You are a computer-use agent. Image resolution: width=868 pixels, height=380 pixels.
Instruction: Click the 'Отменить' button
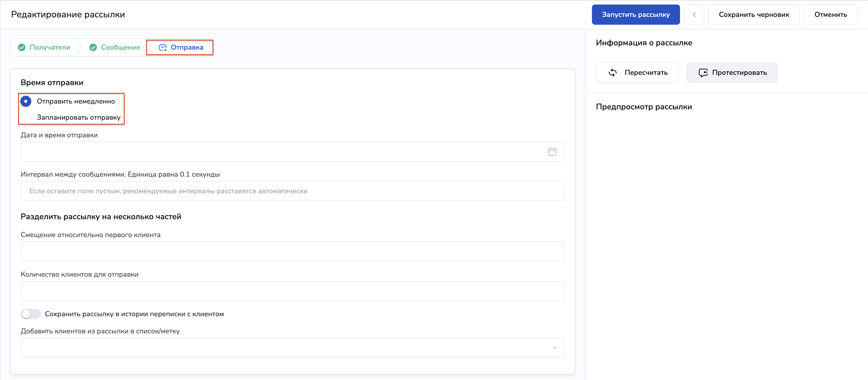pos(830,14)
